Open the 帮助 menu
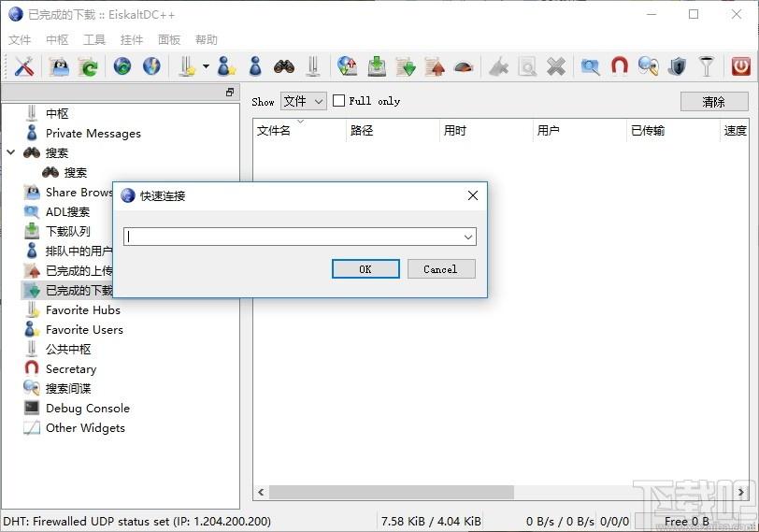 point(206,39)
